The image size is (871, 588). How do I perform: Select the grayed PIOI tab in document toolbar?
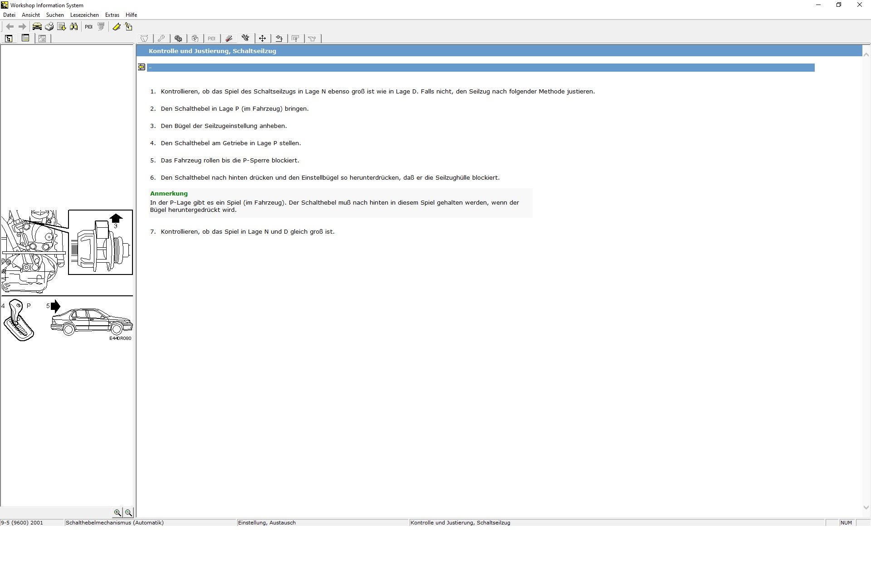211,39
